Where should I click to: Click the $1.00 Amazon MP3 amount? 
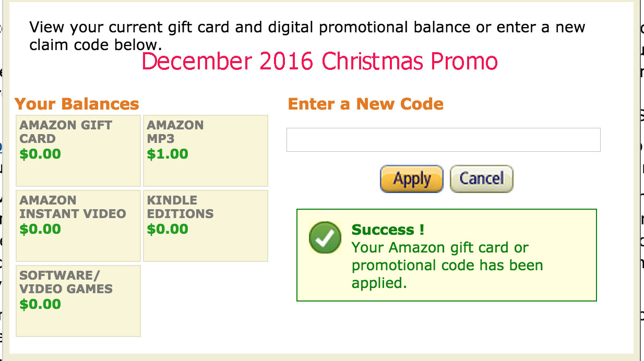point(168,154)
